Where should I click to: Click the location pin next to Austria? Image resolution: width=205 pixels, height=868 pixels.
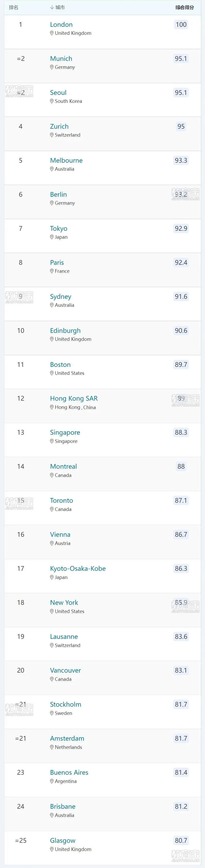coord(52,543)
